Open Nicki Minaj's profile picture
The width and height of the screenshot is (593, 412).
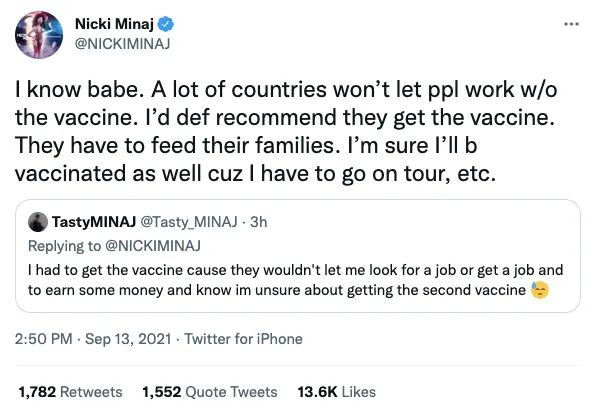click(39, 35)
